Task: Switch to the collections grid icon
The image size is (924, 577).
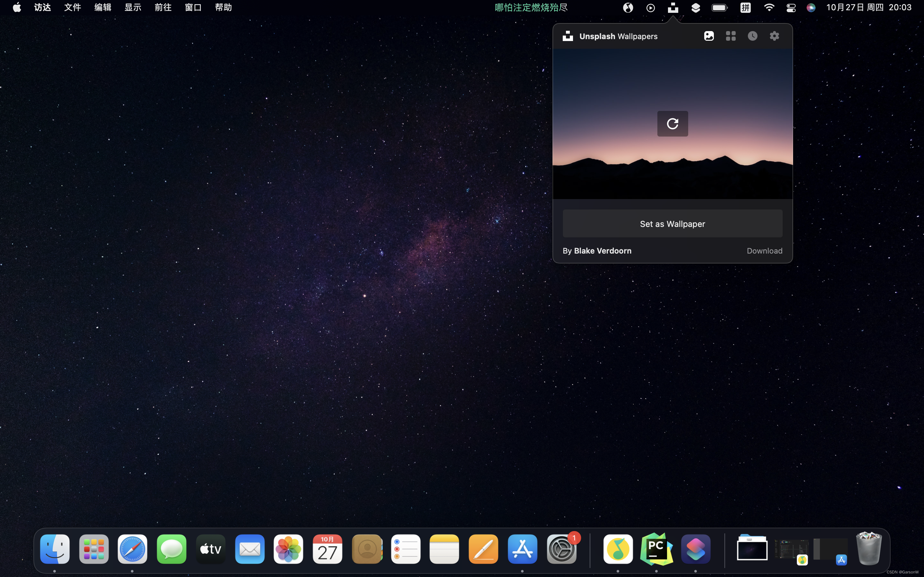Action: coord(731,36)
